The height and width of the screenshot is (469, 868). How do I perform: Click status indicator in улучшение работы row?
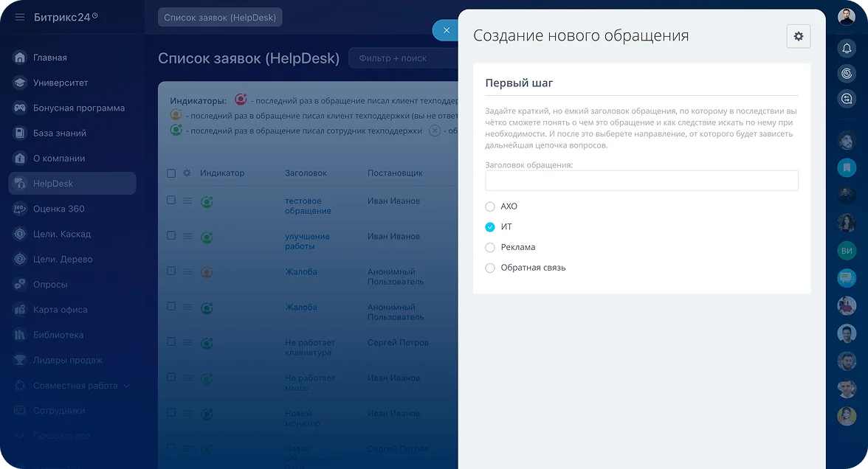pyautogui.click(x=207, y=237)
